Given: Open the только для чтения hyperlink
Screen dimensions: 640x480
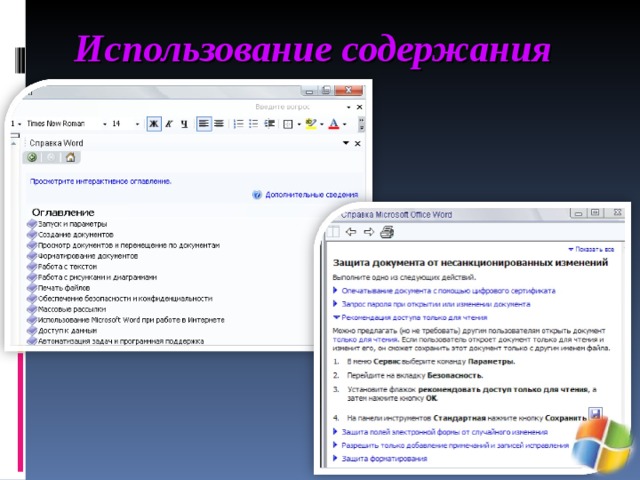Looking at the screenshot, I should click(x=365, y=340).
